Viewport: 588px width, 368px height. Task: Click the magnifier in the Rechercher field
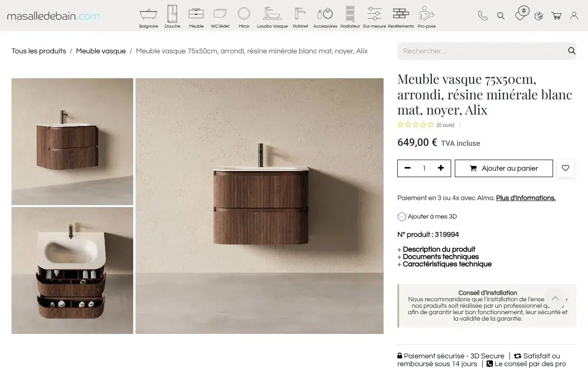coord(571,51)
